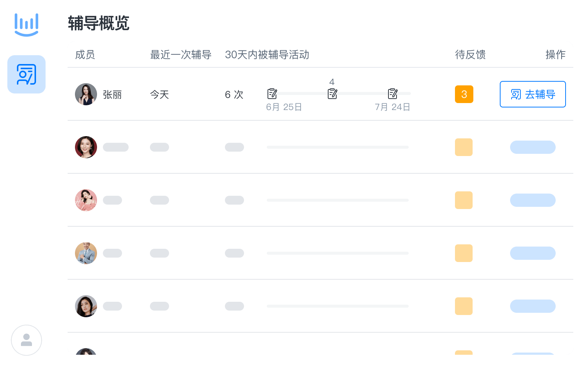Click the coaching note icon above 7月 24日

coord(392,94)
